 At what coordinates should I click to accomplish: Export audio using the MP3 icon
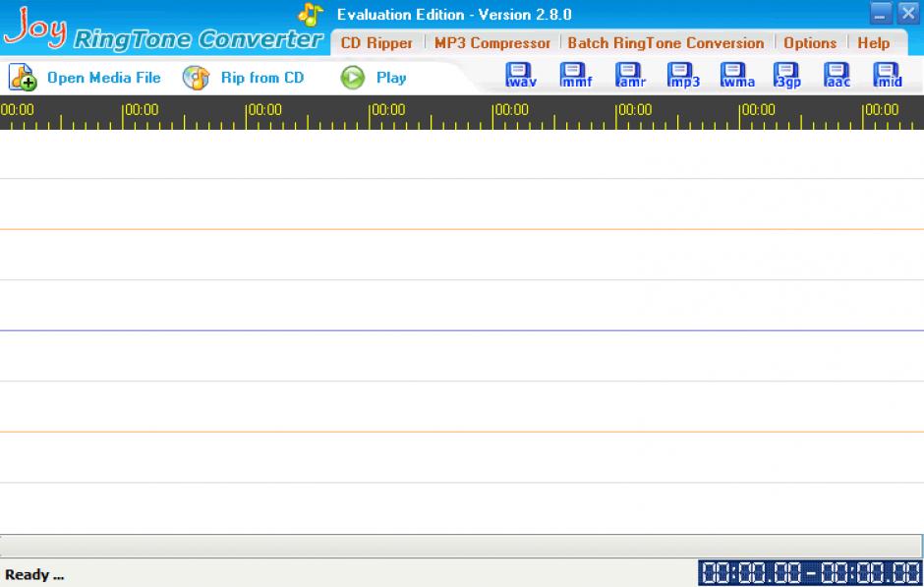(x=682, y=76)
